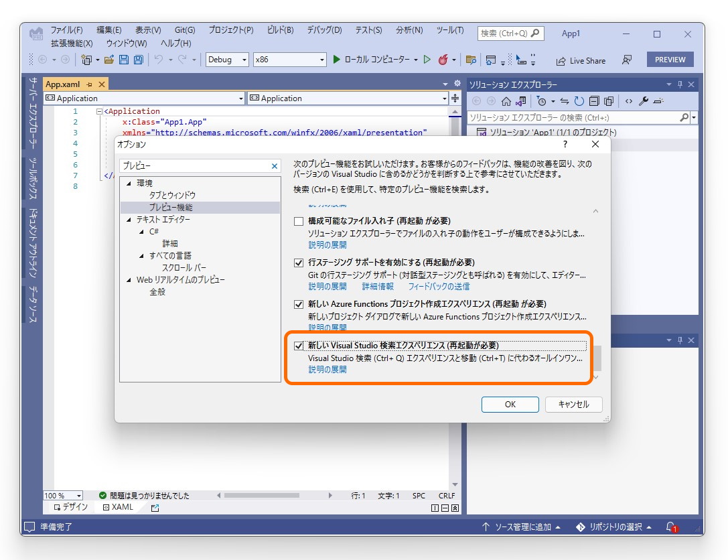Click the editor tab settings gear icon

[x=457, y=84]
